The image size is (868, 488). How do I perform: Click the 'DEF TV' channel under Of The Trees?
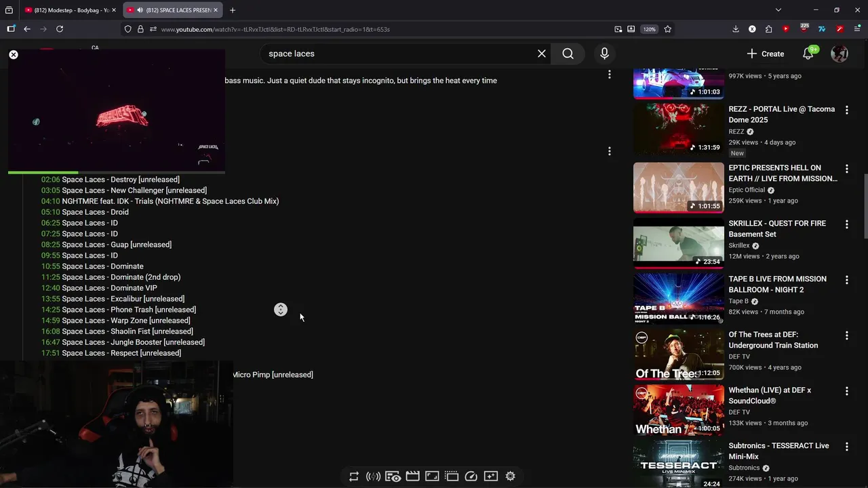[x=739, y=357]
